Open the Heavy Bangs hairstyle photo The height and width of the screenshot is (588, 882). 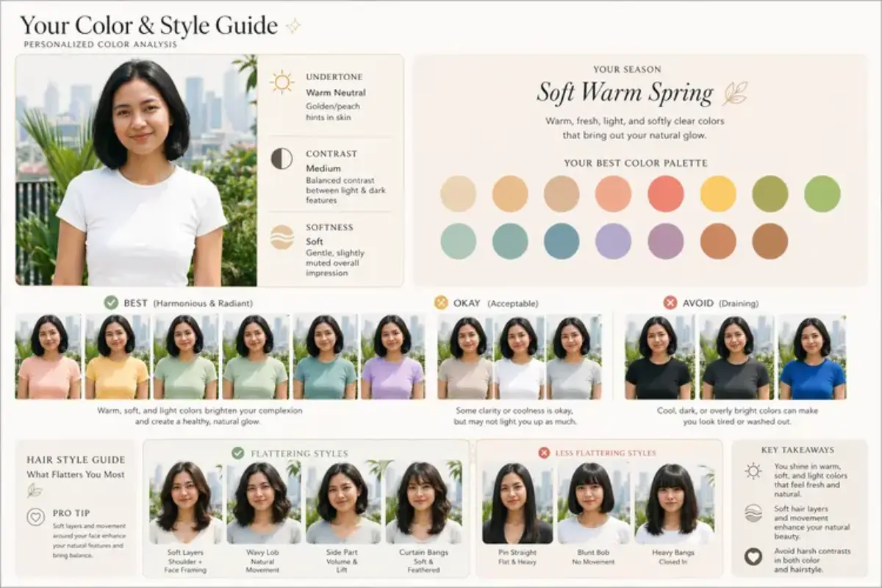pos(674,502)
